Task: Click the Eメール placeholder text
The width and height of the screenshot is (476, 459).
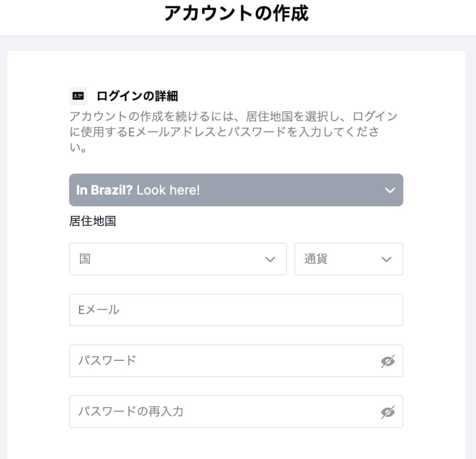Action: pos(99,310)
